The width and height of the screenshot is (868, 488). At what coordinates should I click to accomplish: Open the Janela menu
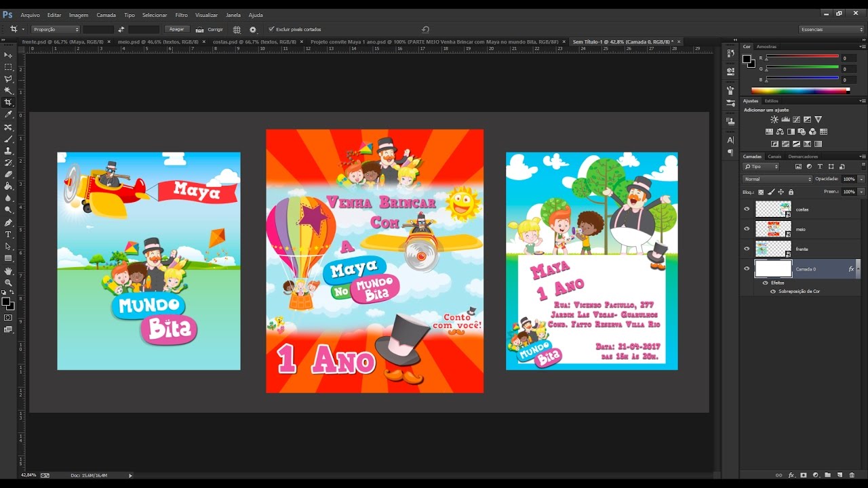(233, 15)
